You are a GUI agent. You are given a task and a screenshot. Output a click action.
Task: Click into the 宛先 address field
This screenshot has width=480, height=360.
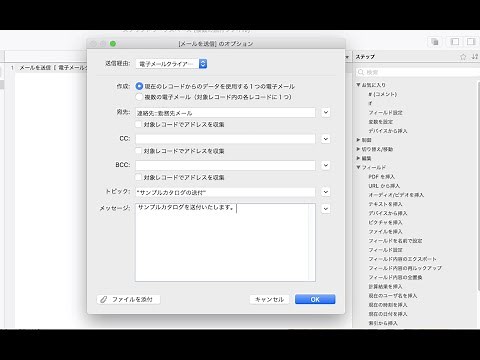click(225, 113)
